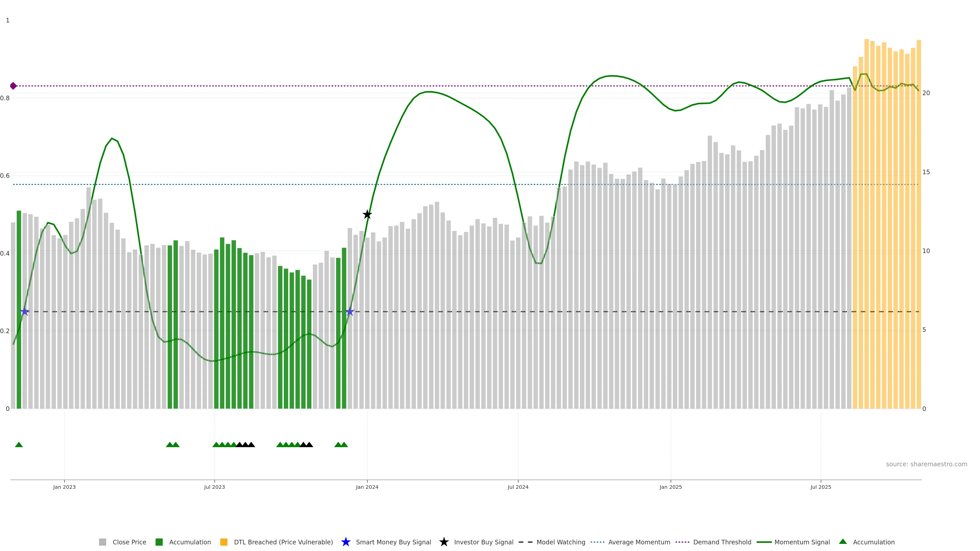Image resolution: width=980 pixels, height=551 pixels.
Task: Toggle Momentum Signal line visibility in legend
Action: [x=802, y=542]
